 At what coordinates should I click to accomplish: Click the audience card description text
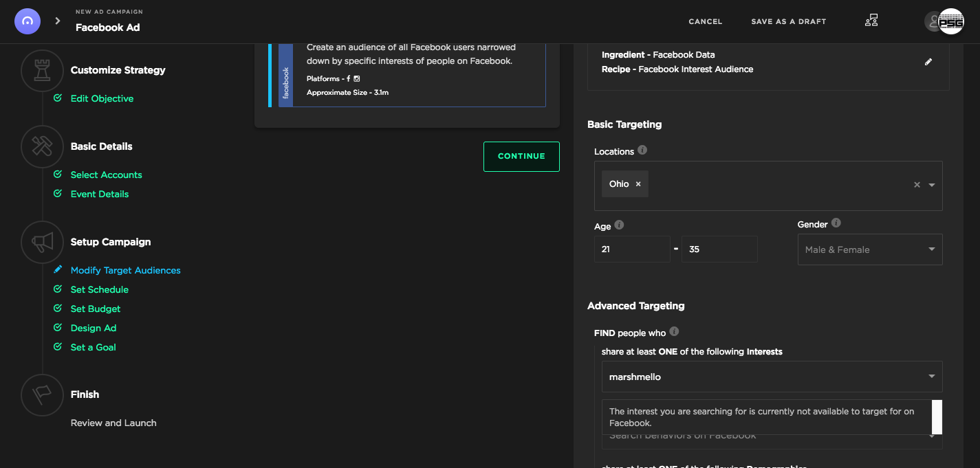pyautogui.click(x=411, y=54)
